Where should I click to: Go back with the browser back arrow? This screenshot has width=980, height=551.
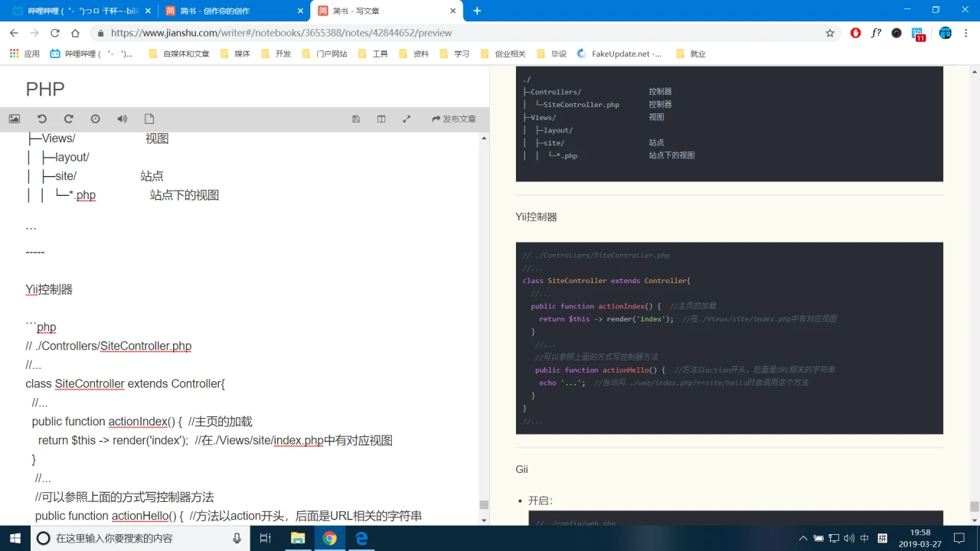tap(14, 33)
